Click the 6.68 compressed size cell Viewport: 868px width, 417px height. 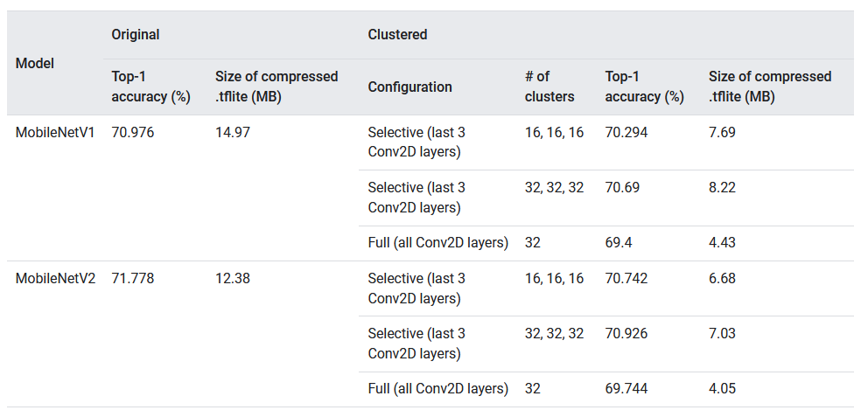tap(723, 278)
